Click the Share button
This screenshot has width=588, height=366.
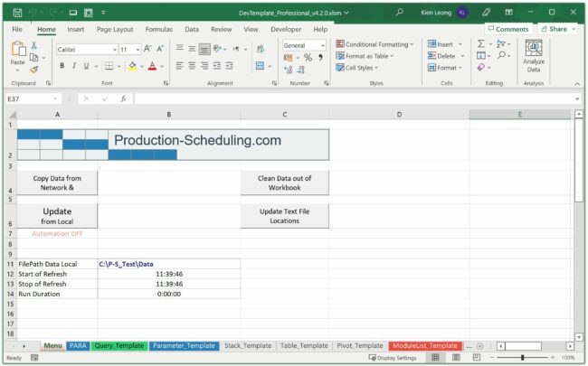pyautogui.click(x=557, y=29)
